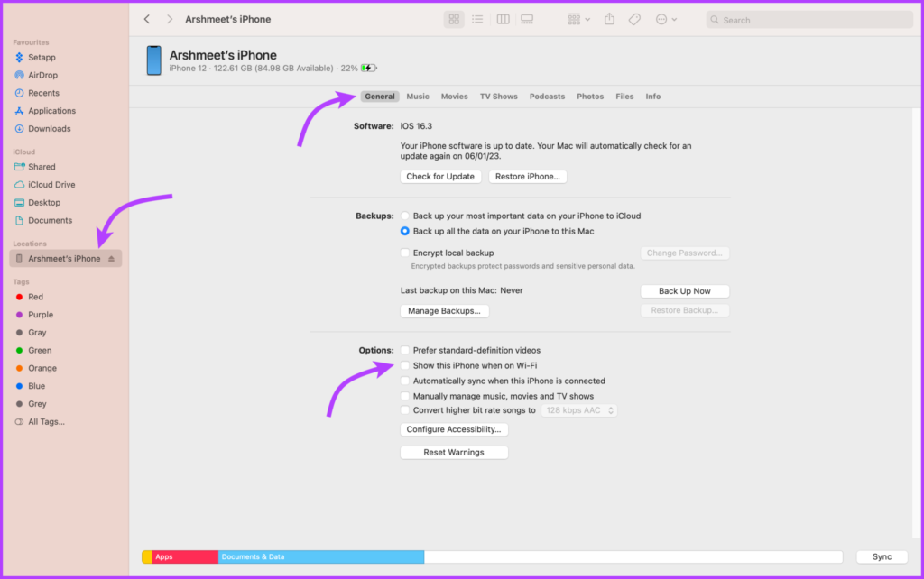The image size is (924, 579).
Task: Eject Arshmeet's iPhone from sidebar
Action: (x=111, y=259)
